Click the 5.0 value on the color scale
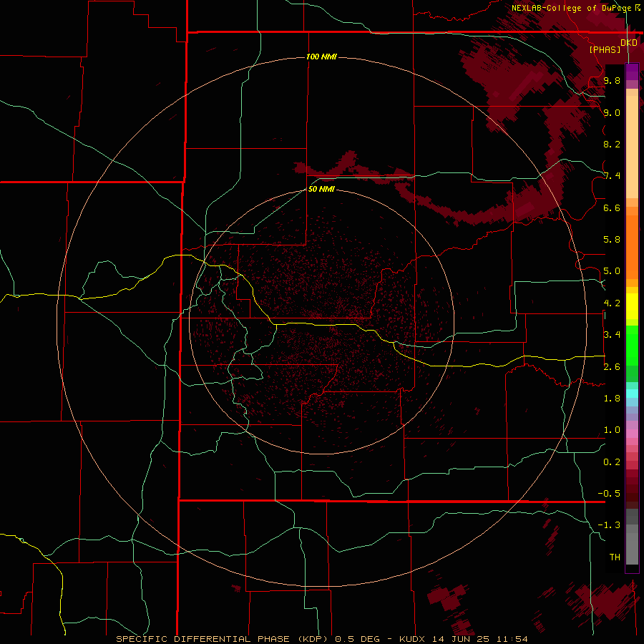 click(x=612, y=271)
